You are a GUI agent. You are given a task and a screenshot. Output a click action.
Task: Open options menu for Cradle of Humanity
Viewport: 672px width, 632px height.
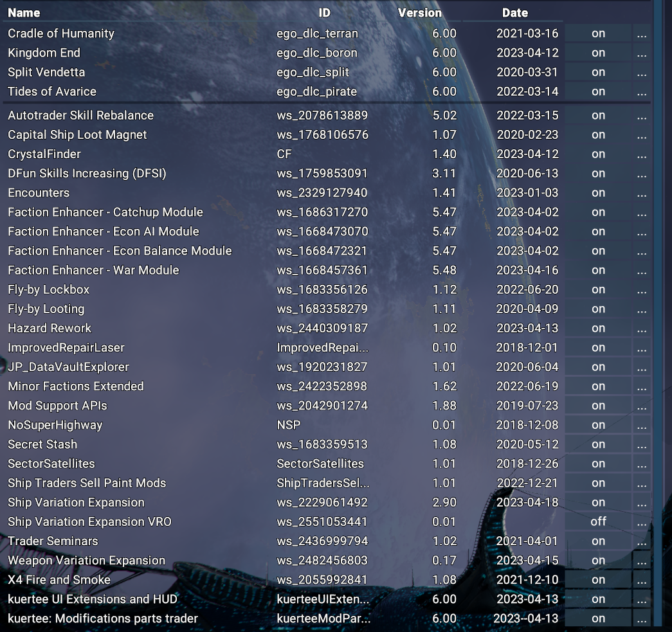click(642, 33)
